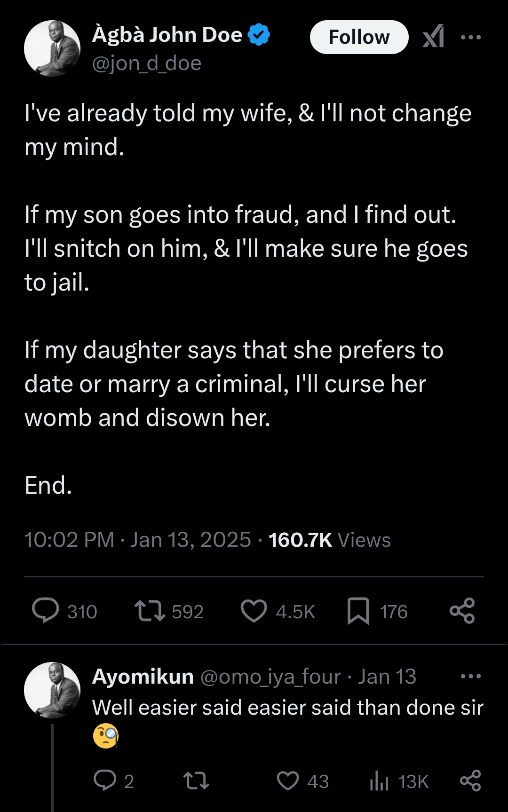Share the main post
Image resolution: width=508 pixels, height=812 pixels.
(462, 611)
